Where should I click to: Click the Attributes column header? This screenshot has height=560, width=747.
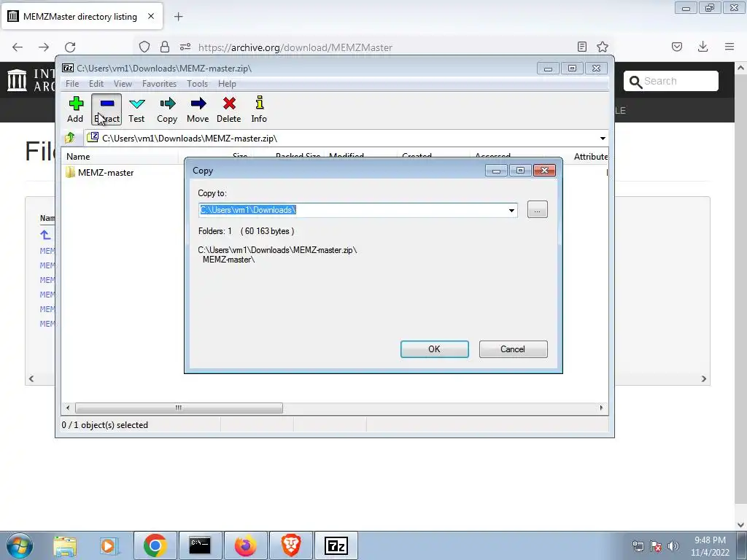click(x=590, y=157)
